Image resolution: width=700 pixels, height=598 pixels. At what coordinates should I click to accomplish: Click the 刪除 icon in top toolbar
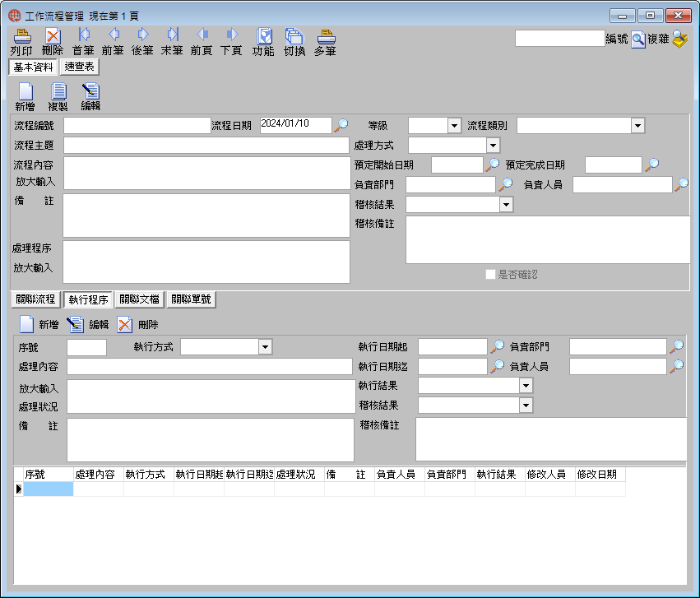pos(53,35)
